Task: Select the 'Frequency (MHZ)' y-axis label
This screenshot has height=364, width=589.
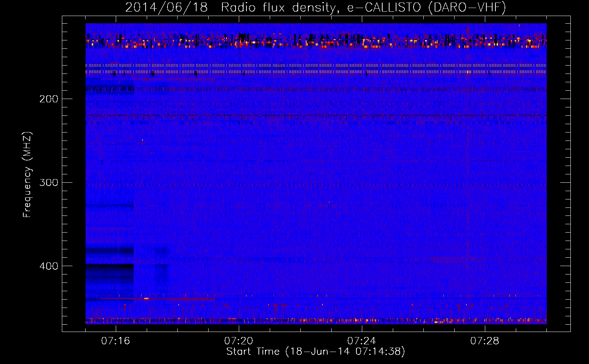Action: click(27, 175)
